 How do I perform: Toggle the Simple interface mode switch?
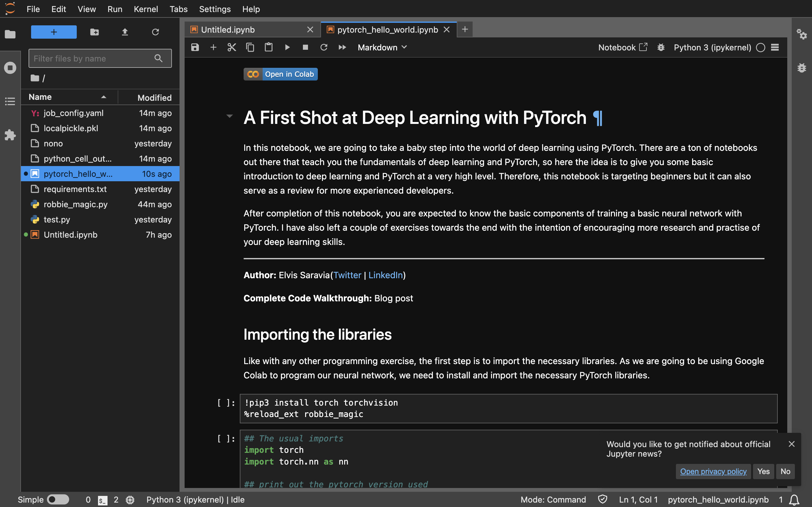point(58,499)
